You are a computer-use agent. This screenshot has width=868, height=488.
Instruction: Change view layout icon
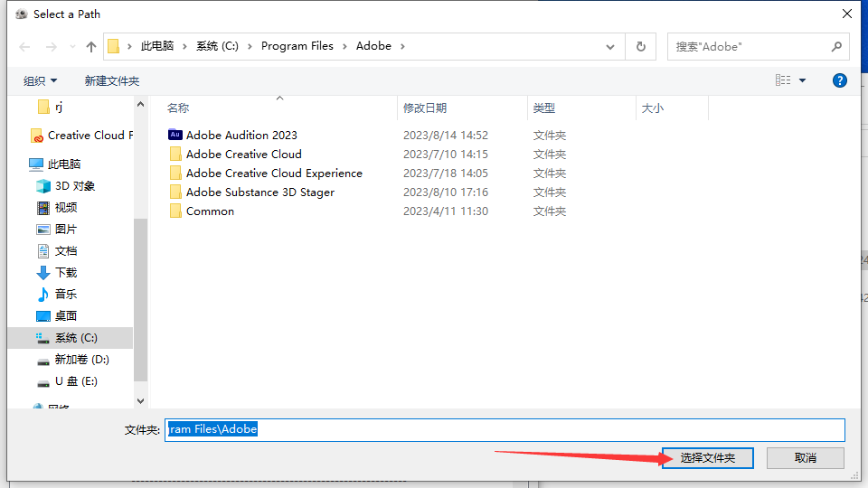[x=783, y=80]
